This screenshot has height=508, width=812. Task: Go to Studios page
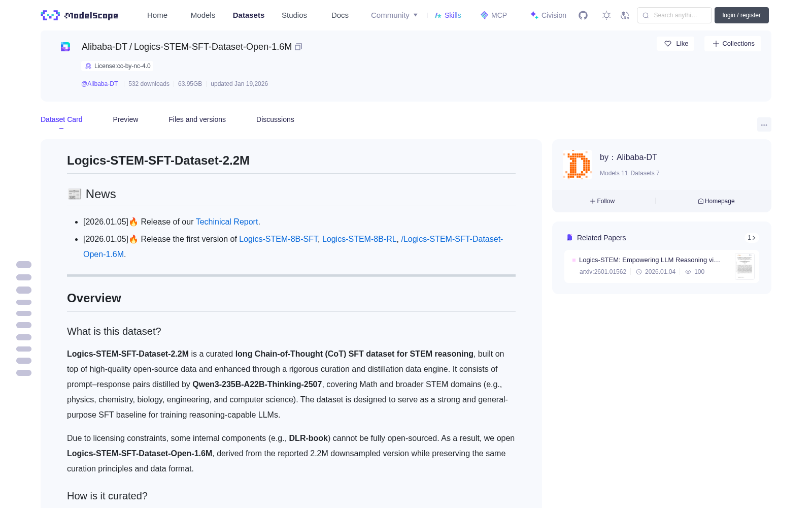point(294,15)
